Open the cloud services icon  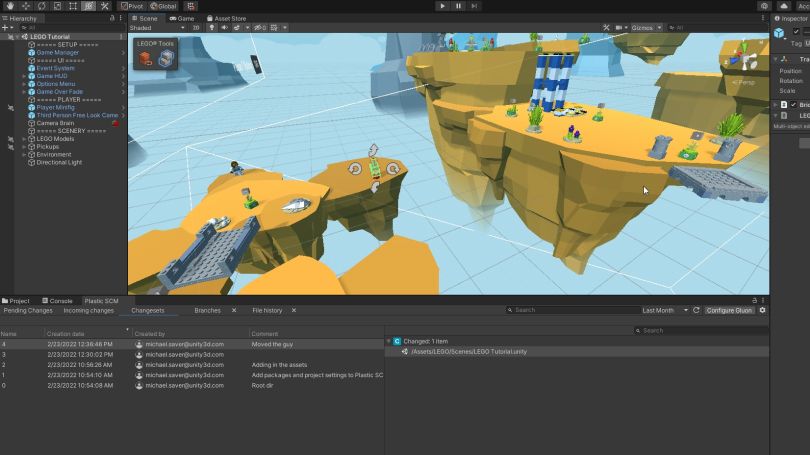784,6
